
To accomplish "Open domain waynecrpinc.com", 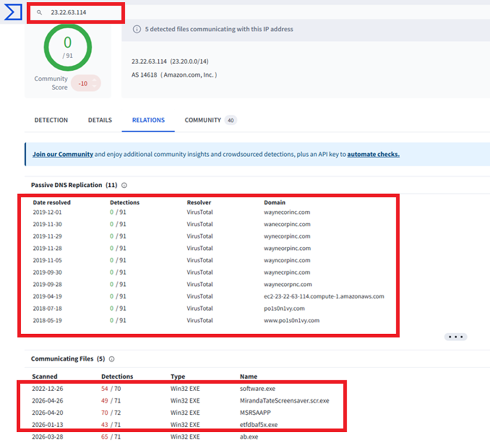I will tap(287, 273).
